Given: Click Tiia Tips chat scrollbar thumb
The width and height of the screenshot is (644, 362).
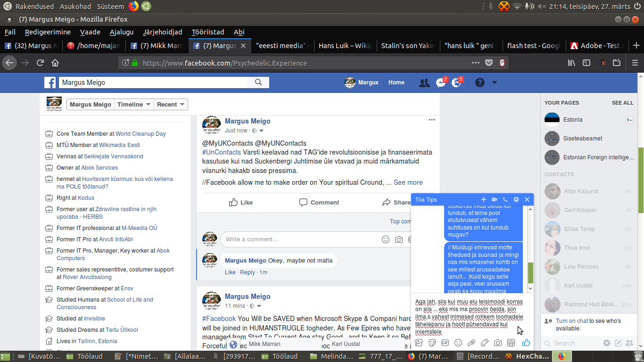Looking at the screenshot, I should point(530,272).
